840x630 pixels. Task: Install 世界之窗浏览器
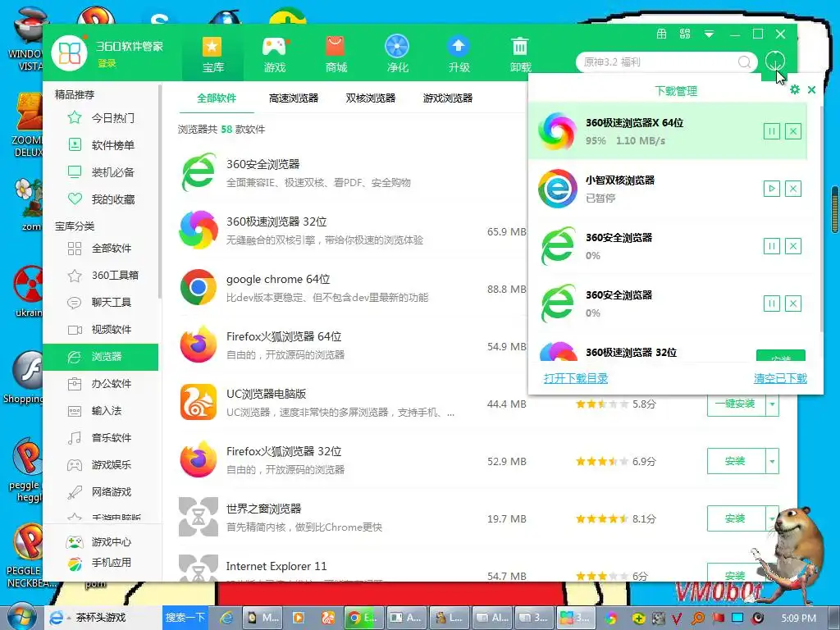(736, 518)
